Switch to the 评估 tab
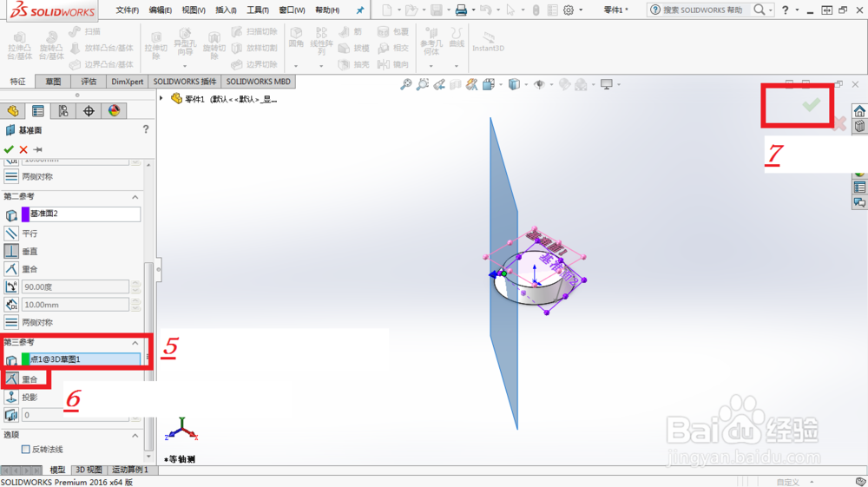Viewport: 868px width, 487px height. coord(89,82)
